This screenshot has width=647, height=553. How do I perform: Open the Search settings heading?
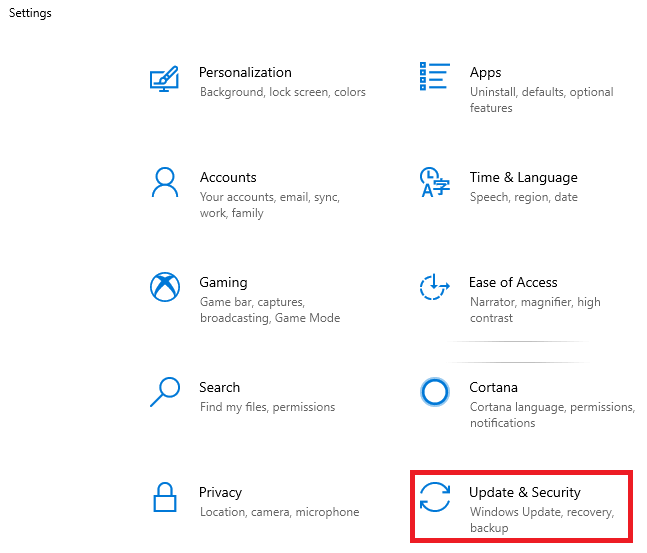tap(219, 388)
